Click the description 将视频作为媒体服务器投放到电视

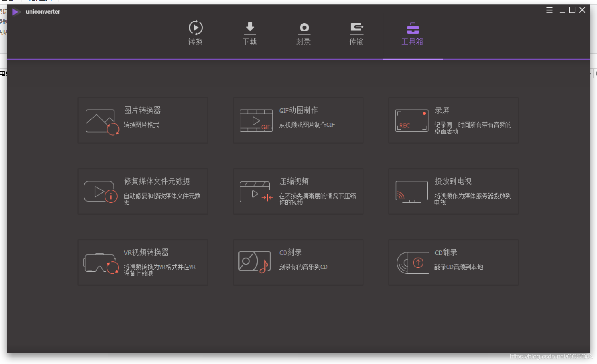click(x=473, y=199)
